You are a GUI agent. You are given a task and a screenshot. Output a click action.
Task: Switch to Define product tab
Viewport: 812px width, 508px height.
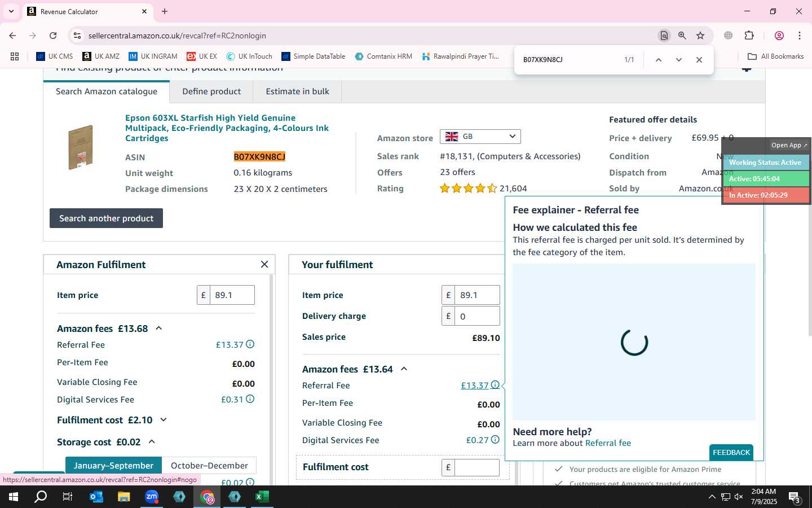[x=211, y=91]
